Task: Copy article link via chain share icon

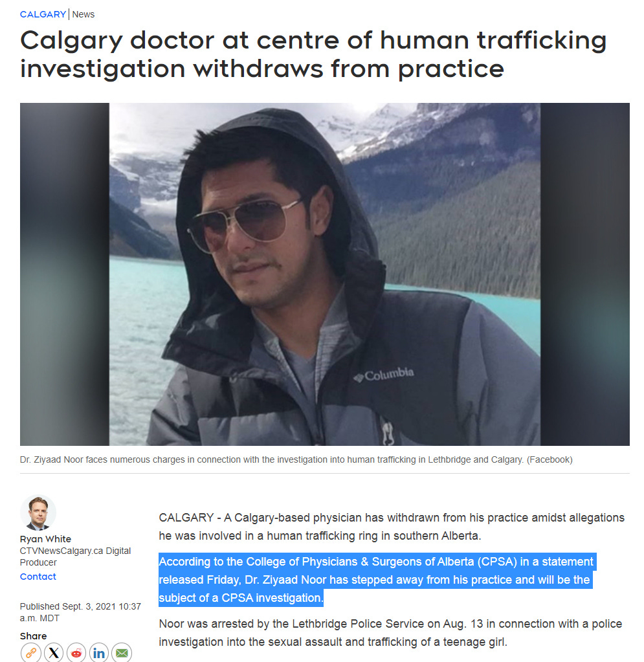Action: click(31, 653)
